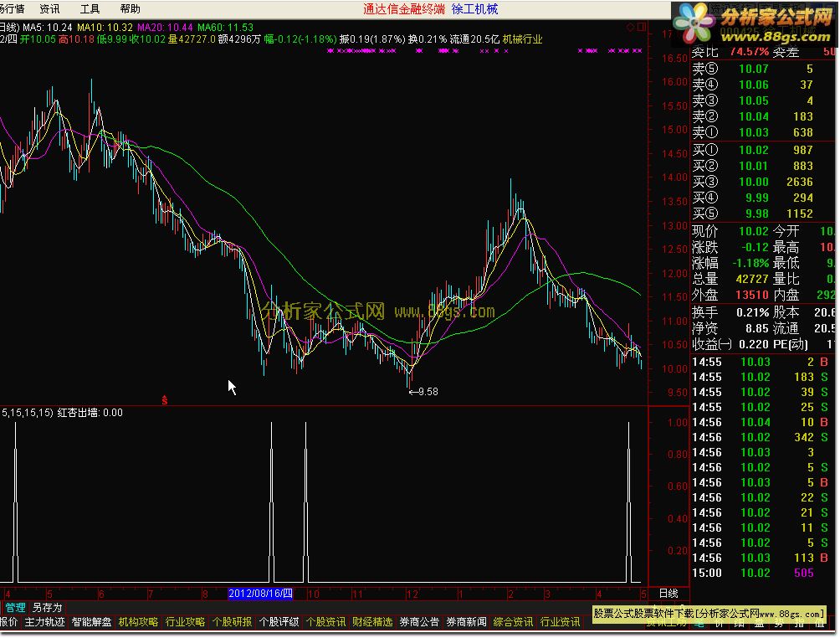Screen dimensions: 840x638
Task: Switch to the 管理 tab
Action: 16,608
